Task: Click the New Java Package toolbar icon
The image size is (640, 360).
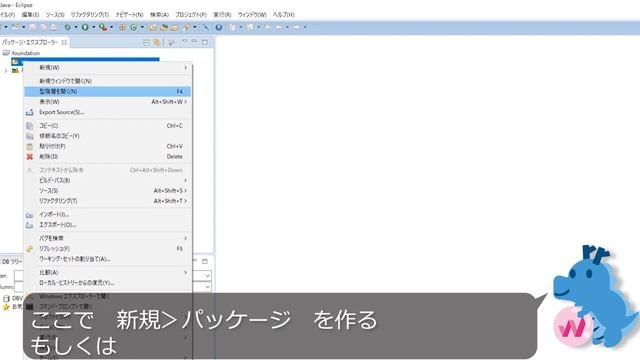Action: 122,27
